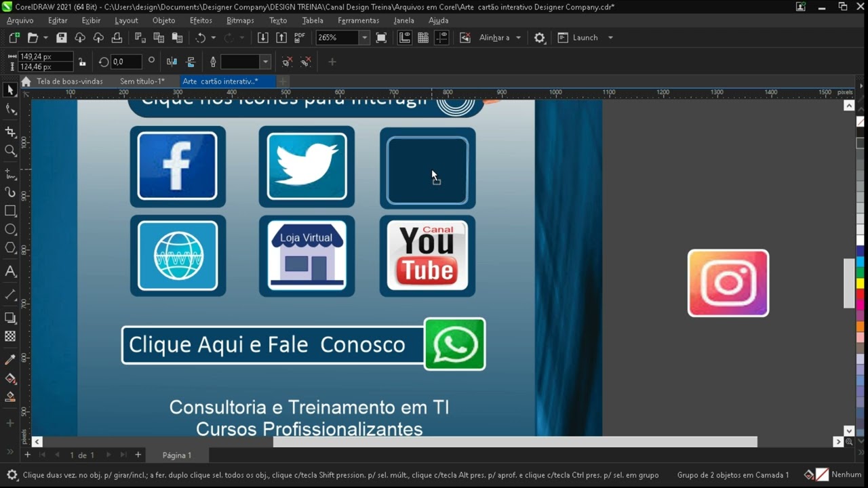Mirror the selection vertically
The height and width of the screenshot is (488, 868).
(191, 62)
